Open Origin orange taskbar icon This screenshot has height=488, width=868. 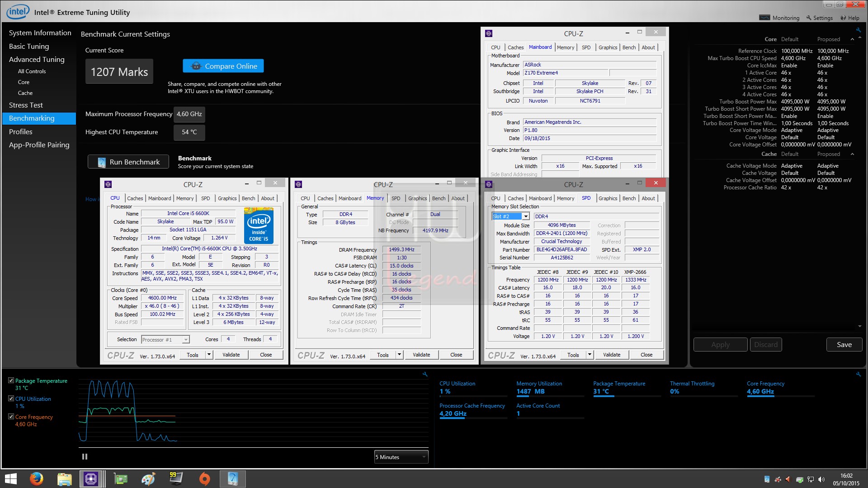pyautogui.click(x=204, y=479)
